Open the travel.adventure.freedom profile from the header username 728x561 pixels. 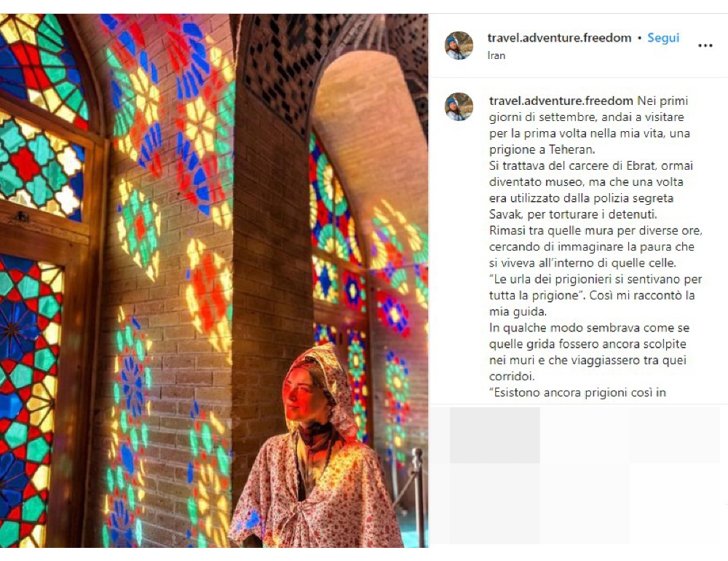pos(559,38)
